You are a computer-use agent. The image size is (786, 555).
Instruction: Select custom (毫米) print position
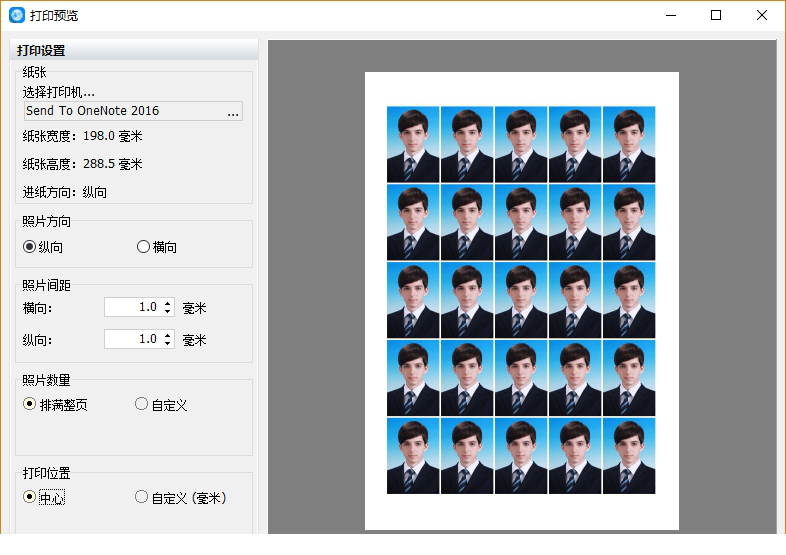(142, 497)
